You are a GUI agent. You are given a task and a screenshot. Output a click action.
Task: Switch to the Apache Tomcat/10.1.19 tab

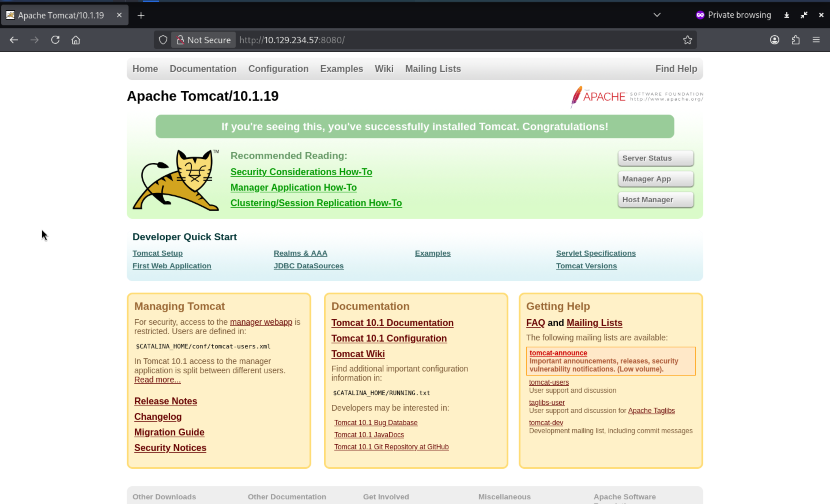(61, 16)
